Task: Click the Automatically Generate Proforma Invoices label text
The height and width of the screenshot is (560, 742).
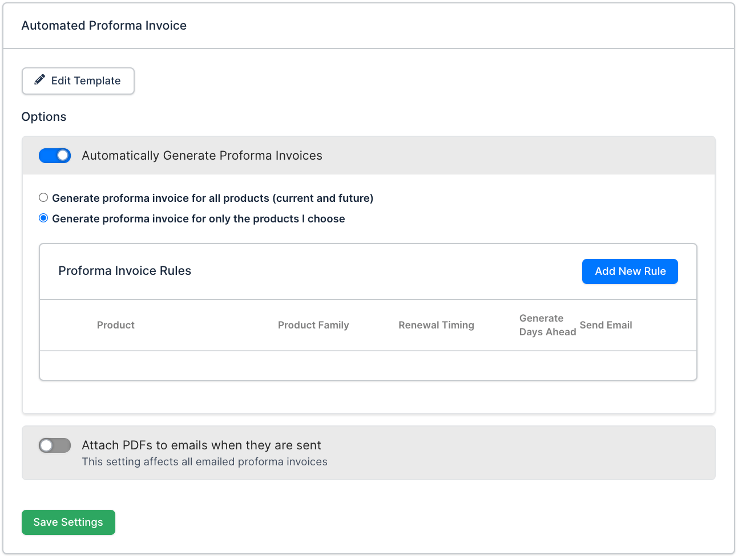Action: point(202,156)
